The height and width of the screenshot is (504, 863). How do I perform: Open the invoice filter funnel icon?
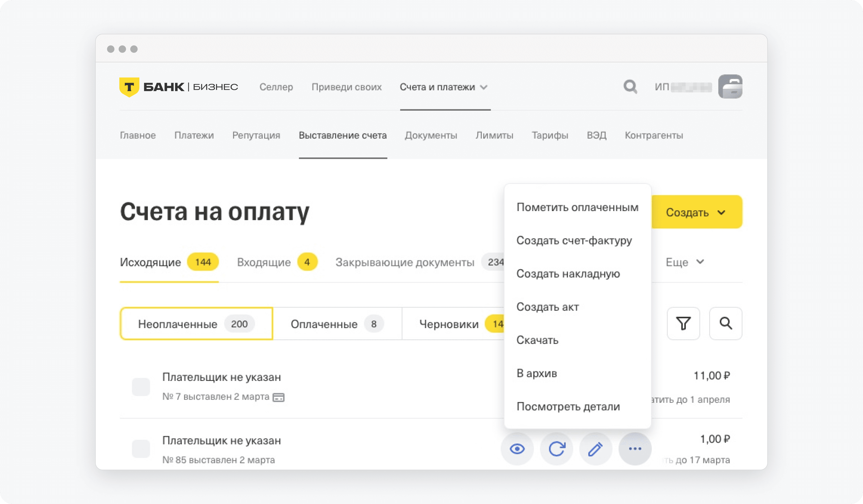(683, 323)
